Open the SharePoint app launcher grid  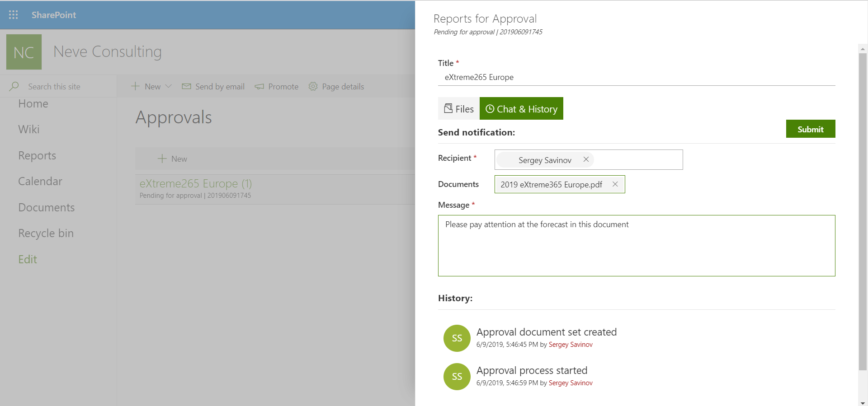(14, 15)
